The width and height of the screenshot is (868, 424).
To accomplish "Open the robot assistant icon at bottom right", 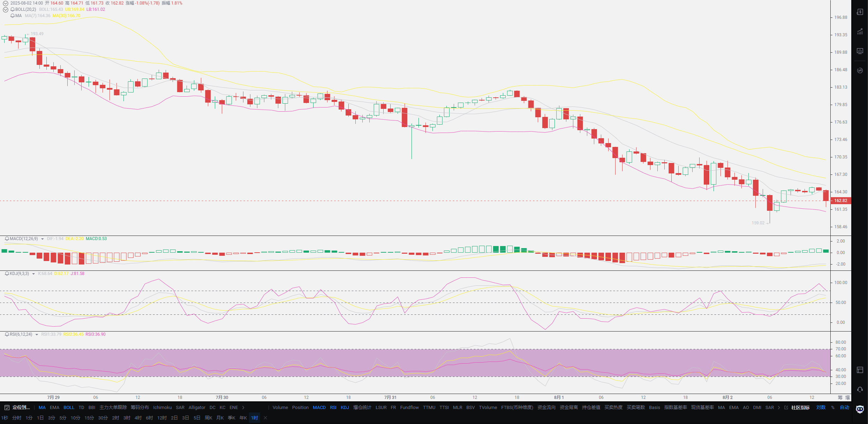I will coord(860,409).
